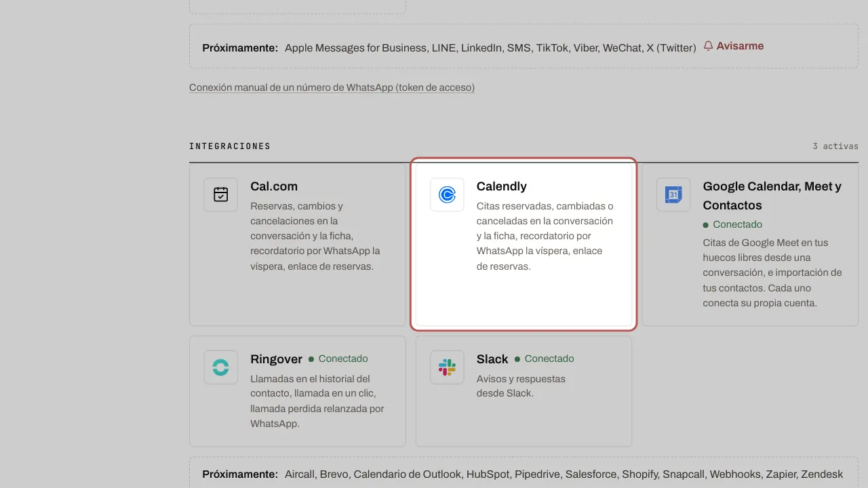Viewport: 868px width, 488px height.
Task: Click the Ringover logo icon
Action: click(220, 367)
